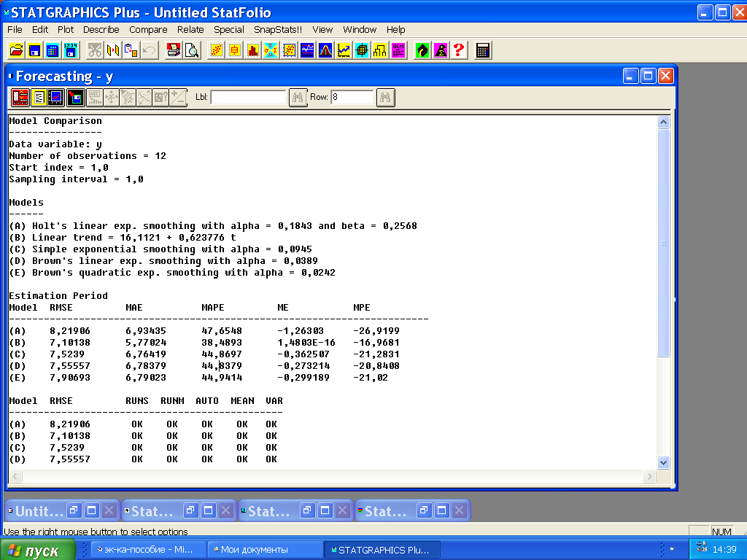The width and height of the screenshot is (747, 560).
Task: Restore the minimized Untit... window
Action: tap(72, 511)
